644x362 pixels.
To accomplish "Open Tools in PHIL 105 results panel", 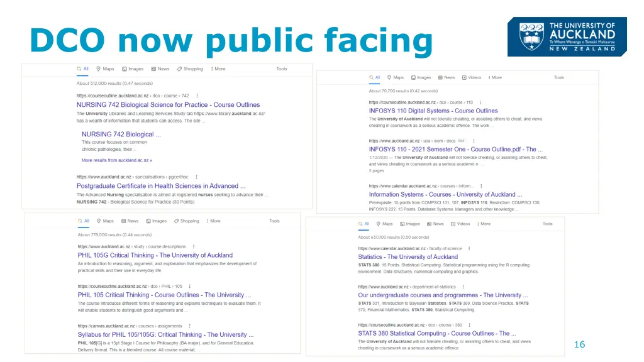I will [x=274, y=221].
